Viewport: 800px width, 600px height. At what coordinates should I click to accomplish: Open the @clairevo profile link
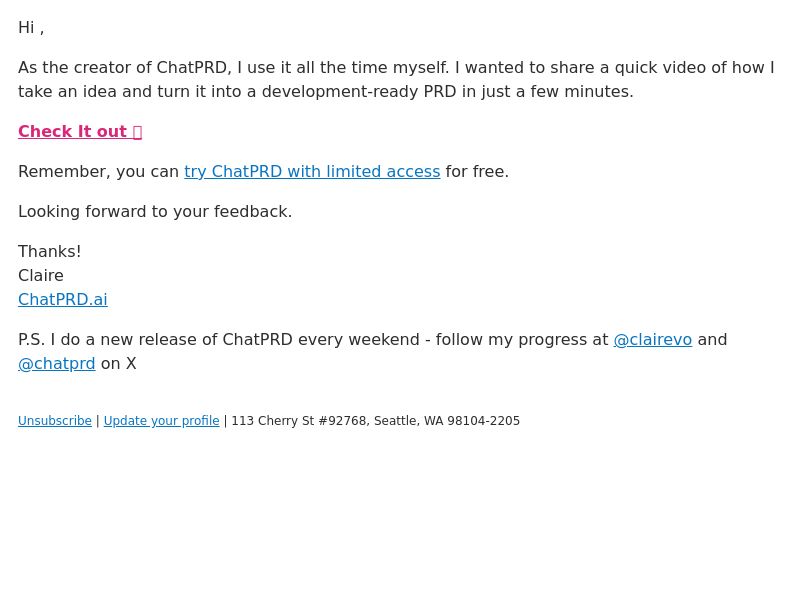tap(652, 339)
